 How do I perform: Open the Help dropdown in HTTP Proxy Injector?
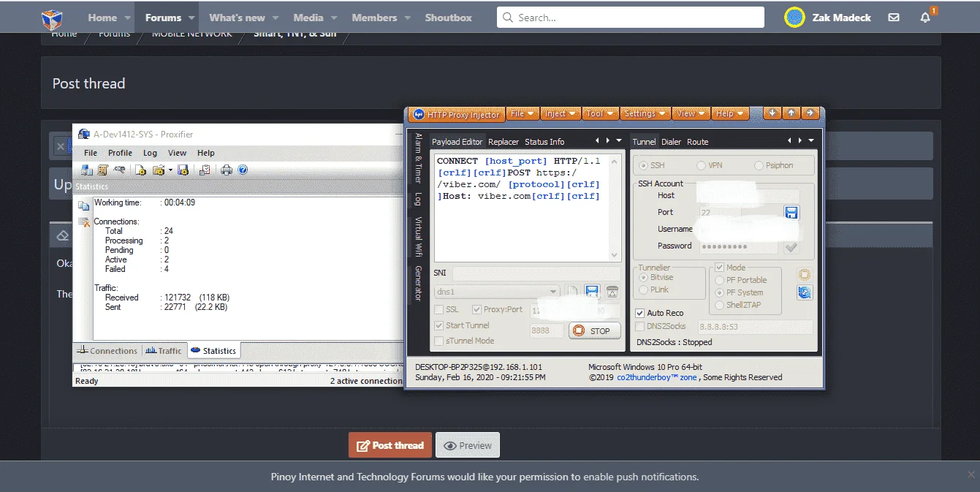(730, 113)
